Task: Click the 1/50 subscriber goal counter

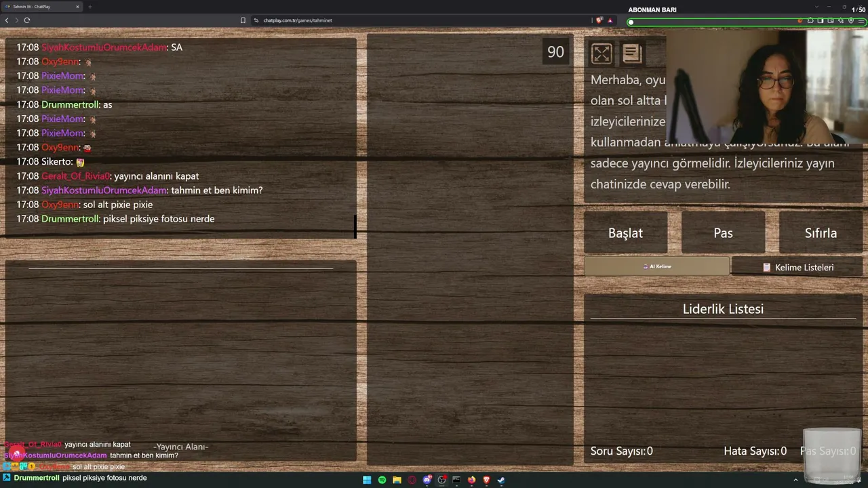Action: pos(858,9)
